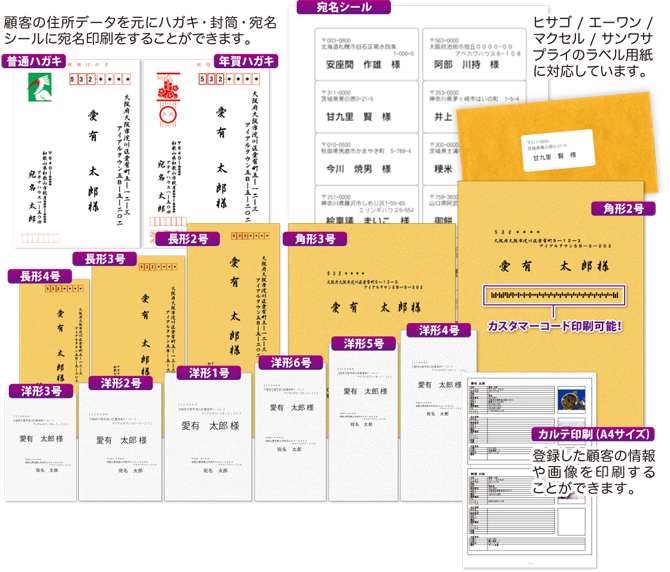Select the 角形3号 envelope label
The image size is (670, 572).
pos(315,238)
